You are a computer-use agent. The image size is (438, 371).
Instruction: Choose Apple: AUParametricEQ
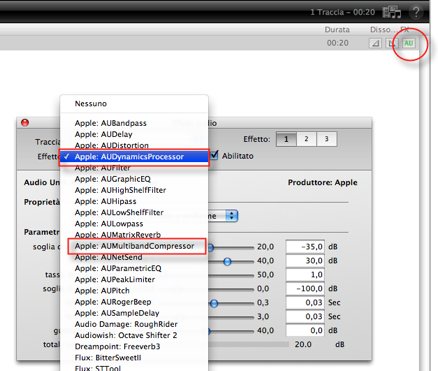coord(134,268)
